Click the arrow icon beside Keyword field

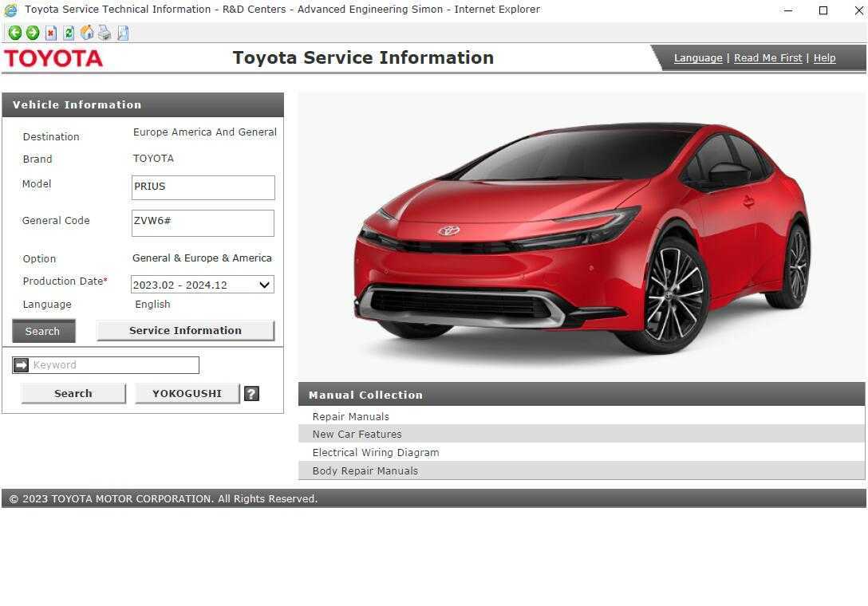[21, 365]
